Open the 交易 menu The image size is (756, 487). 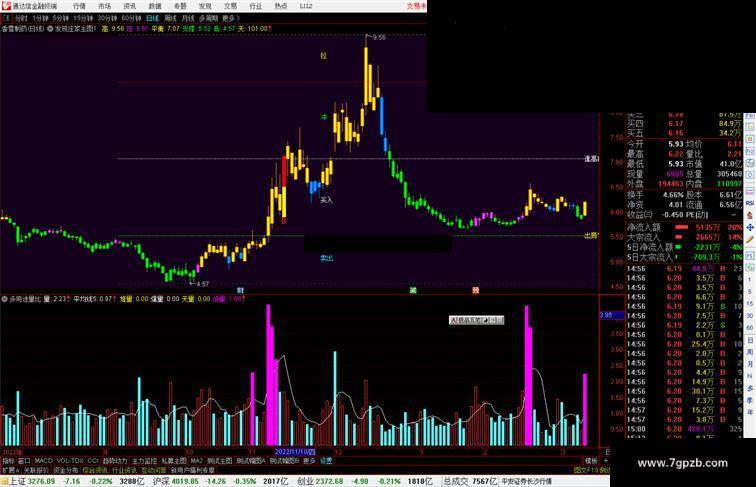[230, 6]
